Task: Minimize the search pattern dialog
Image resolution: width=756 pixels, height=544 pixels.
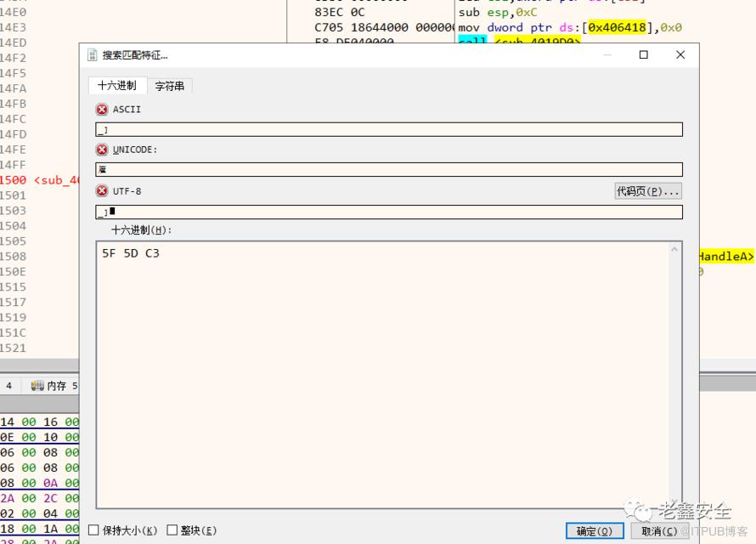Action: click(607, 55)
